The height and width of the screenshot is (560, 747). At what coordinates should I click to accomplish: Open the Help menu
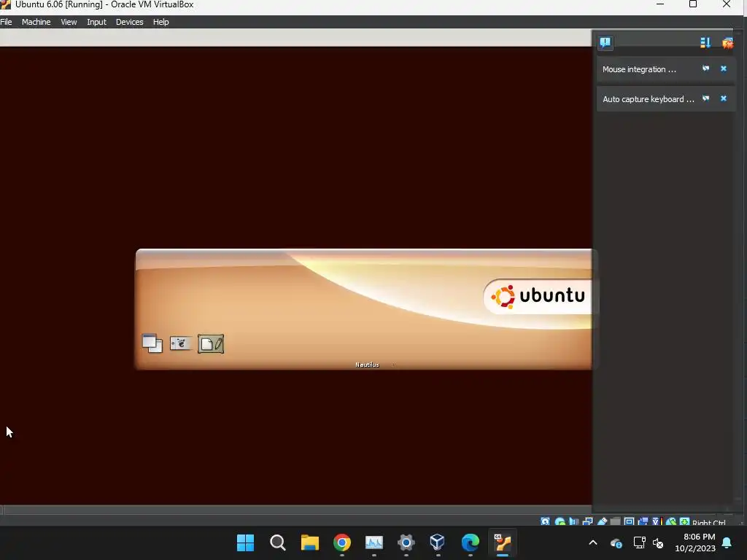(161, 22)
